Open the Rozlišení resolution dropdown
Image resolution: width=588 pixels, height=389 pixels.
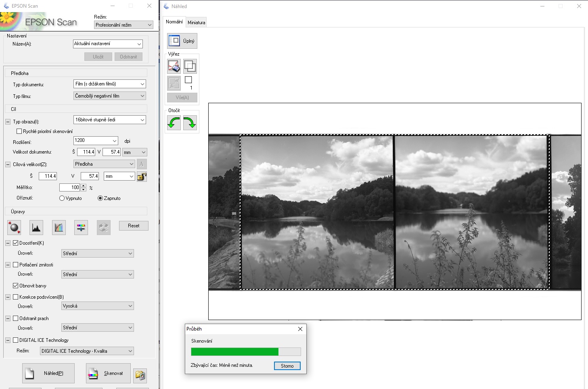pos(95,141)
